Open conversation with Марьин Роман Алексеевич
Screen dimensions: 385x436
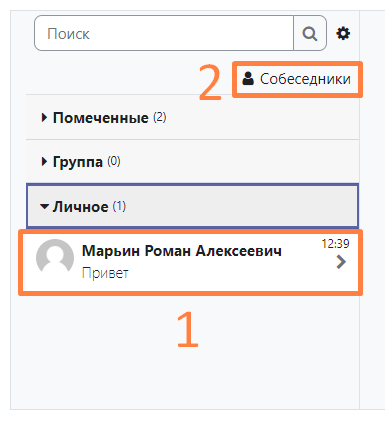click(x=191, y=263)
